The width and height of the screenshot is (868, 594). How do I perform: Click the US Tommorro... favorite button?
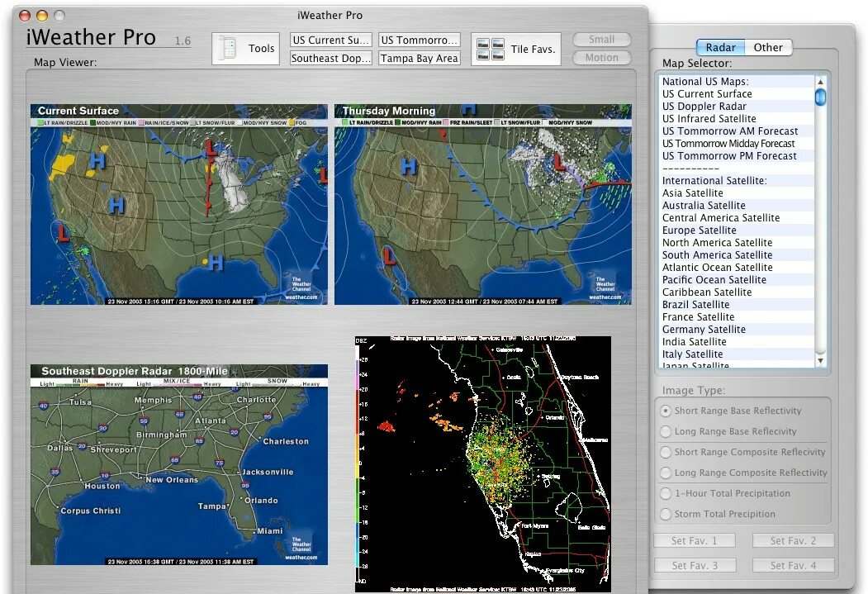pyautogui.click(x=420, y=40)
